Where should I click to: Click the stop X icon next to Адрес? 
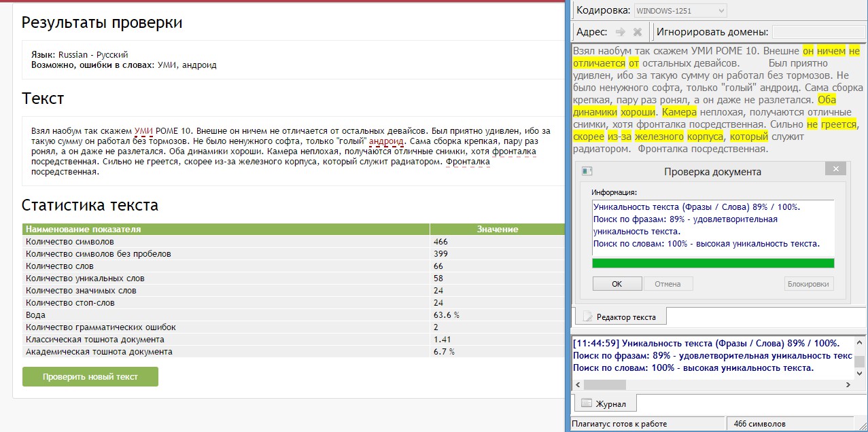(638, 32)
